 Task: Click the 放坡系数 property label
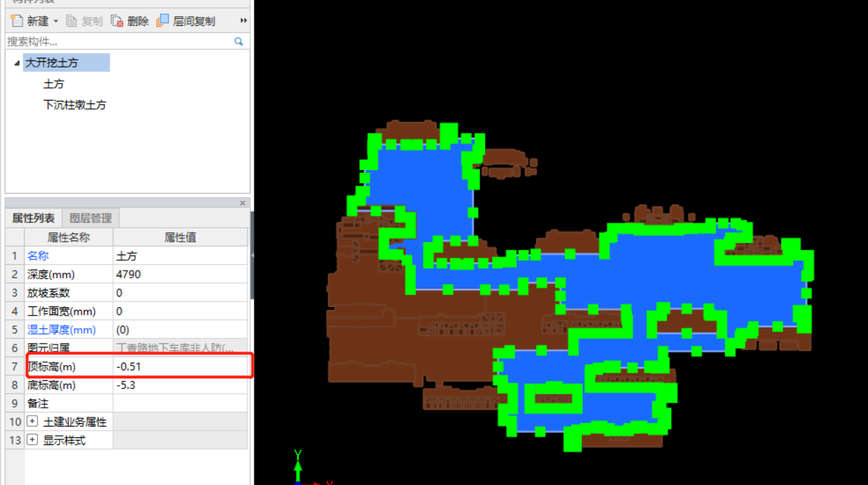[48, 292]
